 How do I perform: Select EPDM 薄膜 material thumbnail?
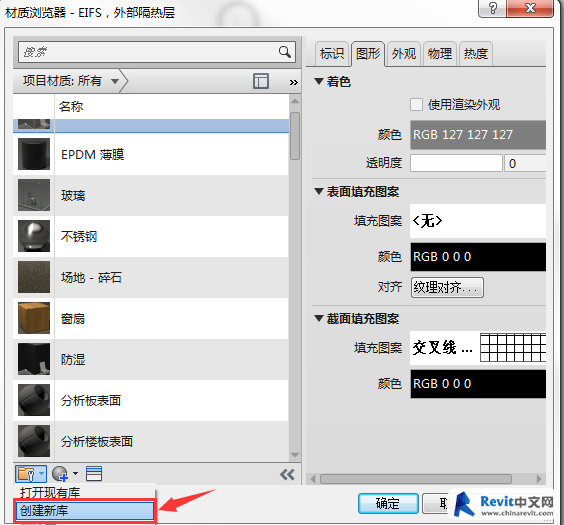point(34,154)
